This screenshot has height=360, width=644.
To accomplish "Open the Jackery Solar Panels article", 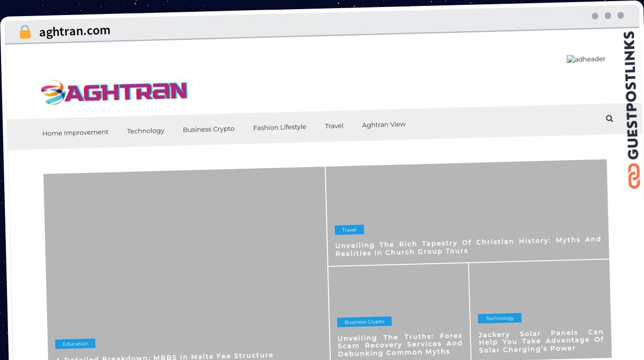I will tap(541, 341).
